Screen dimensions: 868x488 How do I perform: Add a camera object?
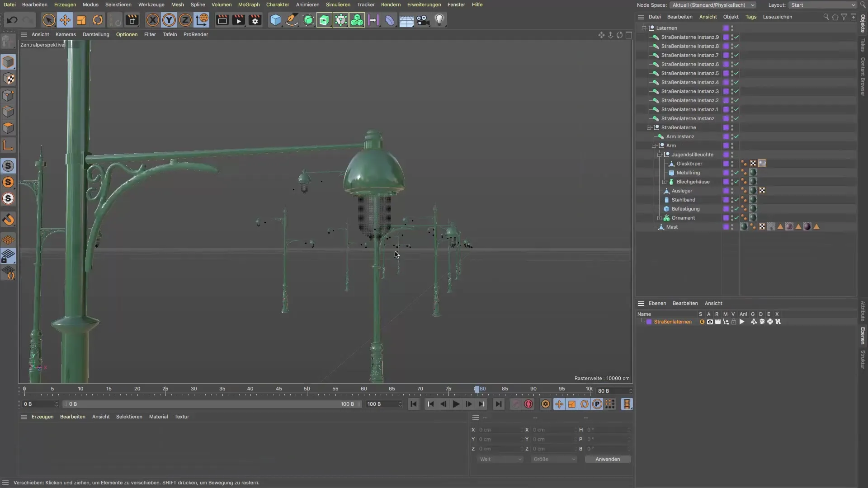click(x=423, y=20)
